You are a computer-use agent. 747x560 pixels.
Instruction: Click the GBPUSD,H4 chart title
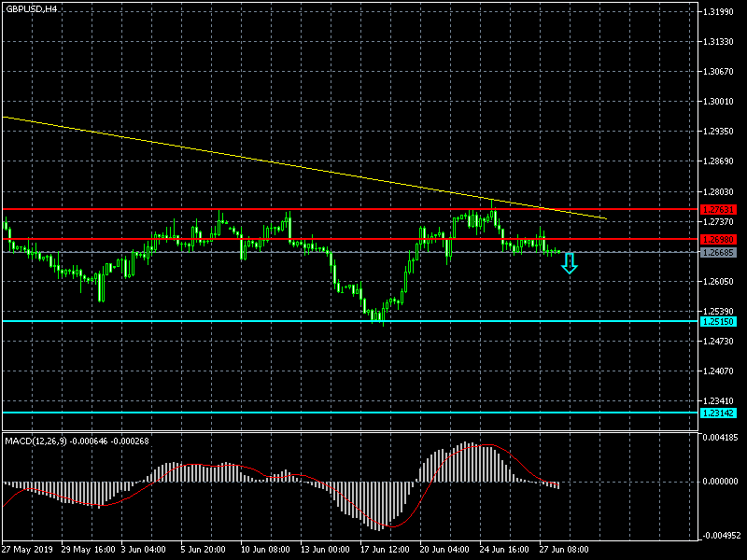(x=31, y=8)
